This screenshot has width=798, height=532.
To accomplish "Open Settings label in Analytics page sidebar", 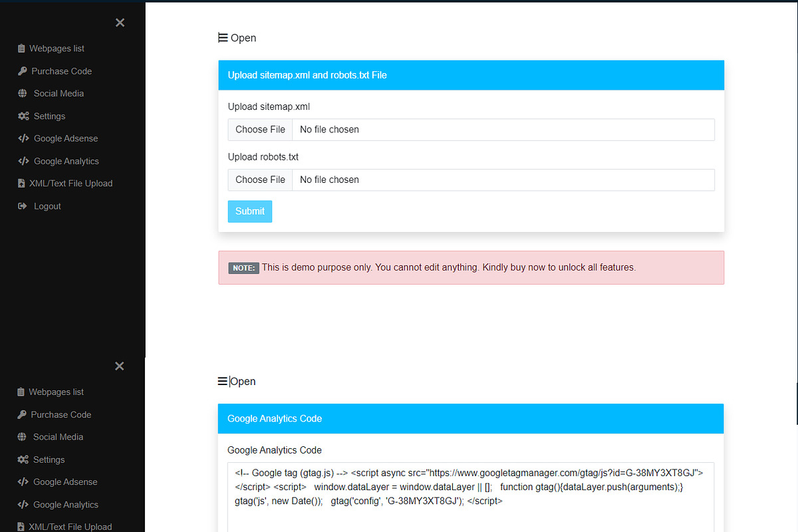I will (49, 460).
